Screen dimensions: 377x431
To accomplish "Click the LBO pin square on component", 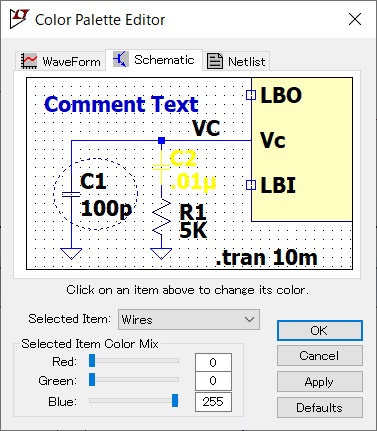I will (251, 95).
